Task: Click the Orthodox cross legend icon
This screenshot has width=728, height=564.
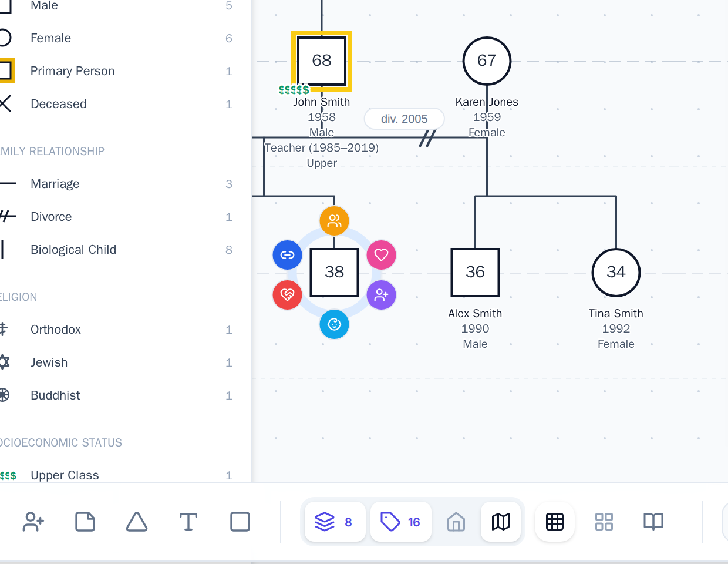Action: [4, 330]
